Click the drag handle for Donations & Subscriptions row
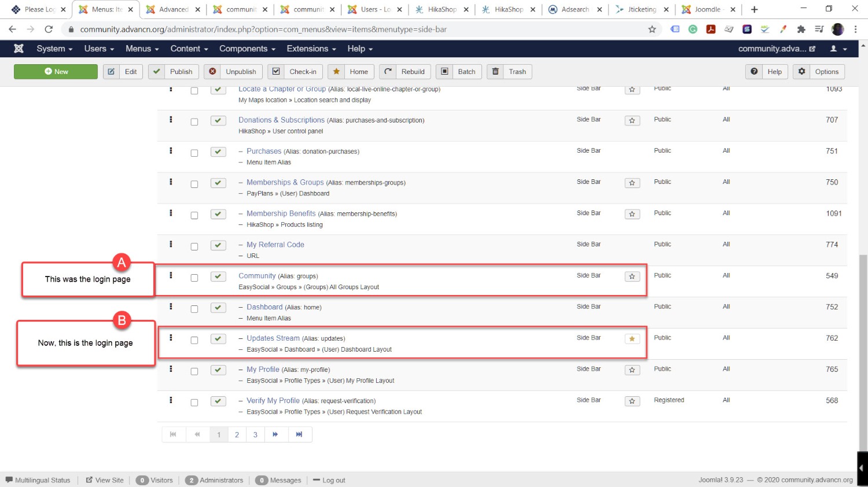 pos(171,120)
